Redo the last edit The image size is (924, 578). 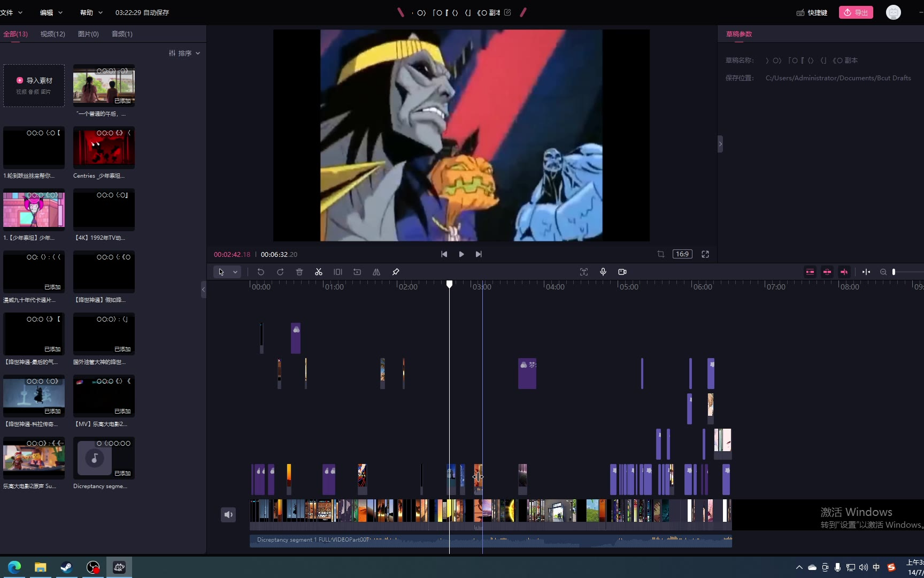pyautogui.click(x=280, y=272)
